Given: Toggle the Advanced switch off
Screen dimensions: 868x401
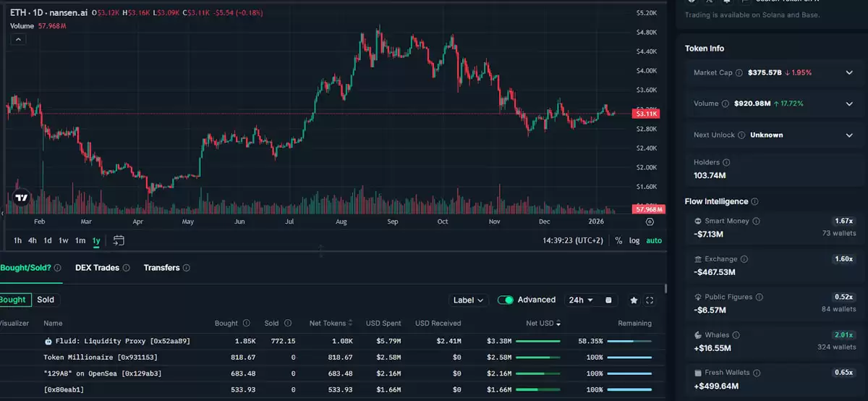Looking at the screenshot, I should 506,300.
